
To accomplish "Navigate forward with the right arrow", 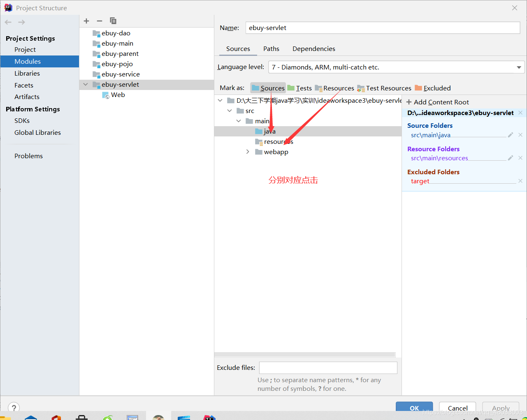I will [22, 22].
